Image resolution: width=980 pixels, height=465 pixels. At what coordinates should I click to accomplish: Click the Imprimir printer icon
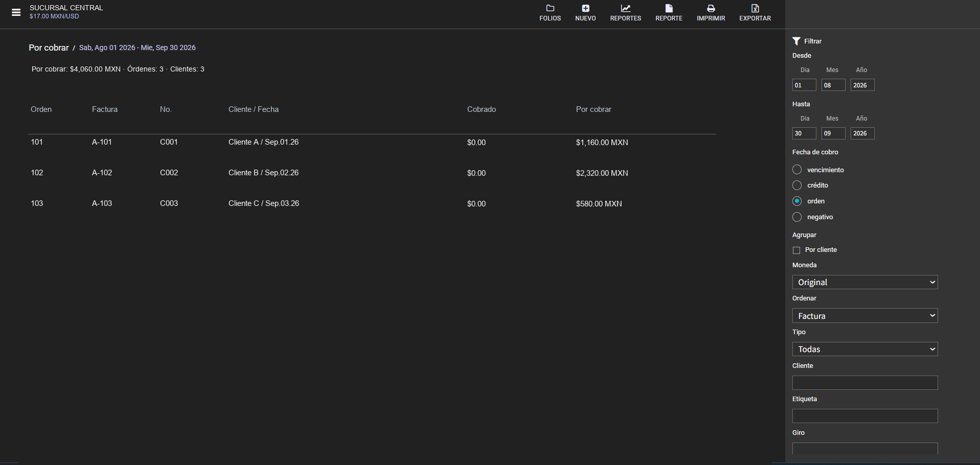click(x=711, y=8)
